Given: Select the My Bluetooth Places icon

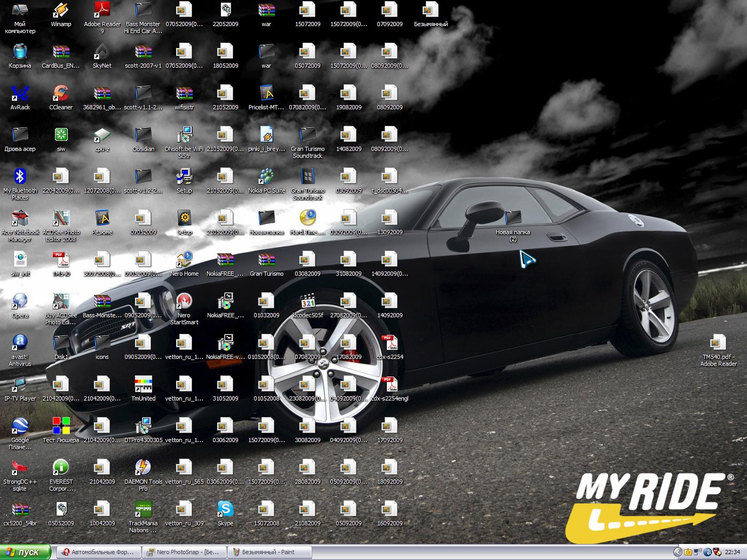Looking at the screenshot, I should click(x=20, y=177).
